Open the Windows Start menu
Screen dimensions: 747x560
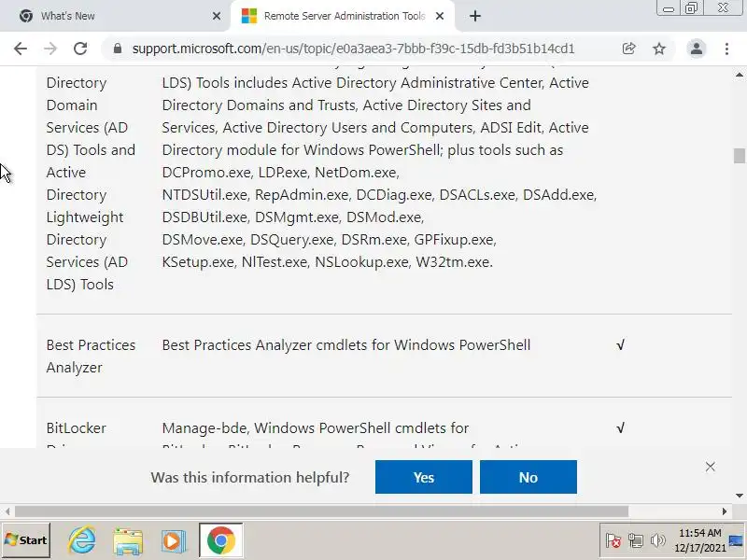coord(26,540)
